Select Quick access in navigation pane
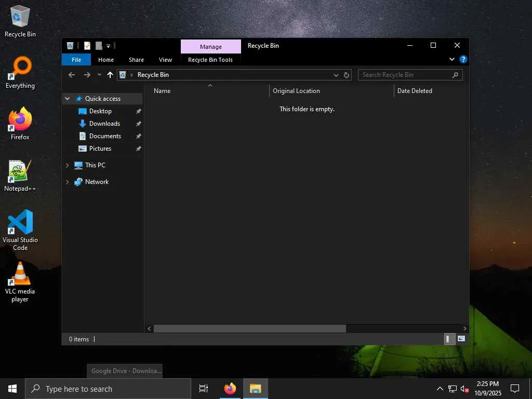The width and height of the screenshot is (532, 399). (103, 98)
